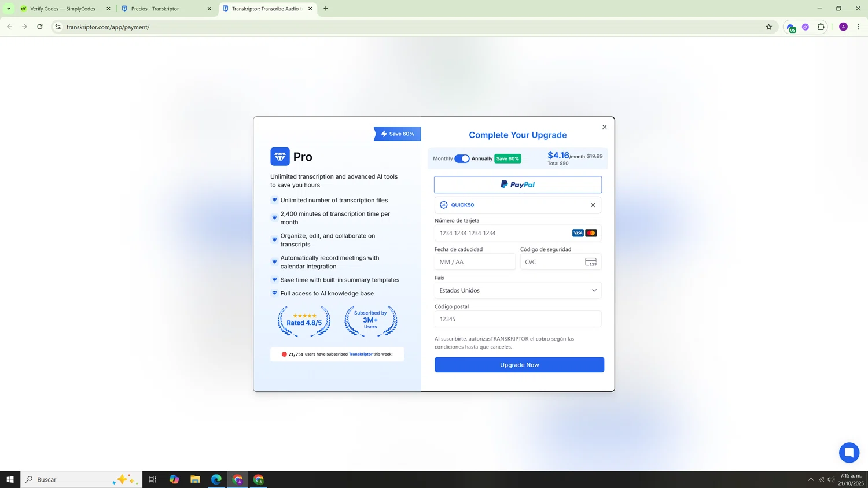Viewport: 868px width, 488px height.
Task: Bookmark this page with star icon
Action: [768, 27]
